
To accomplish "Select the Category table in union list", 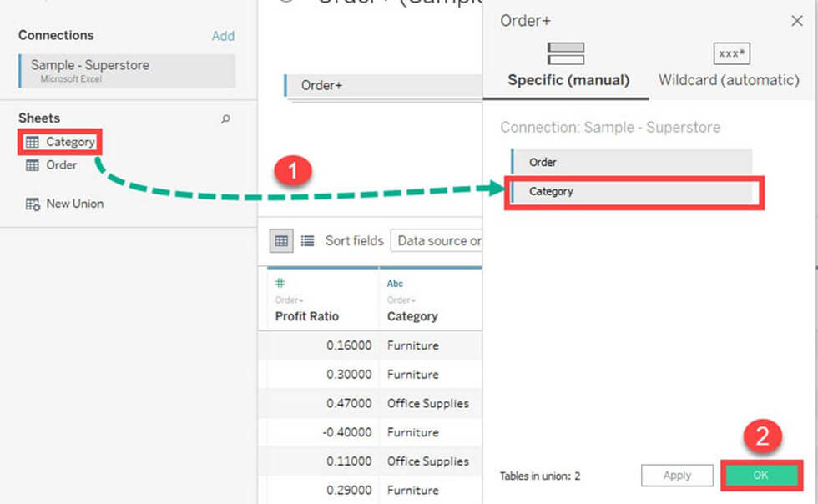I will 631,192.
